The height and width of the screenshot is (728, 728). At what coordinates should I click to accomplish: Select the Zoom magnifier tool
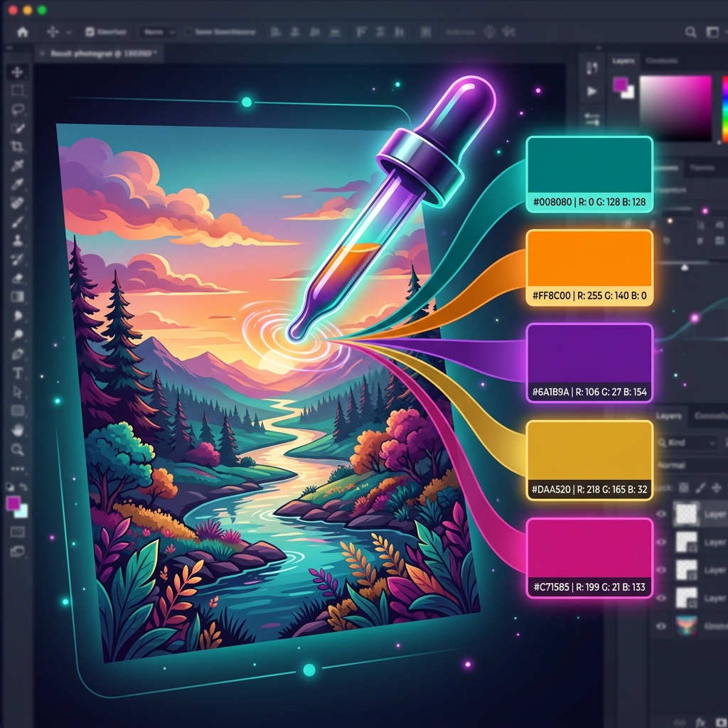[17, 449]
